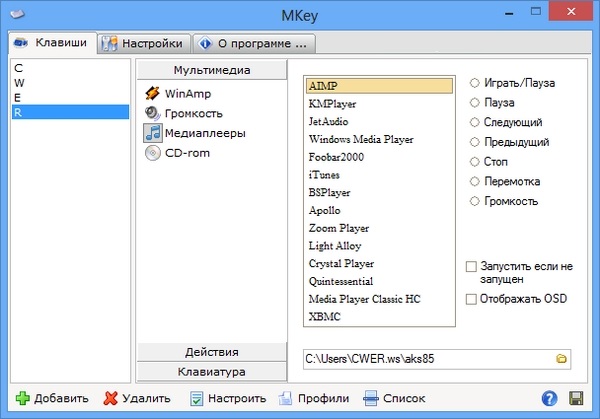Select iTunes in the player list
This screenshot has height=419, width=600.
click(x=379, y=174)
